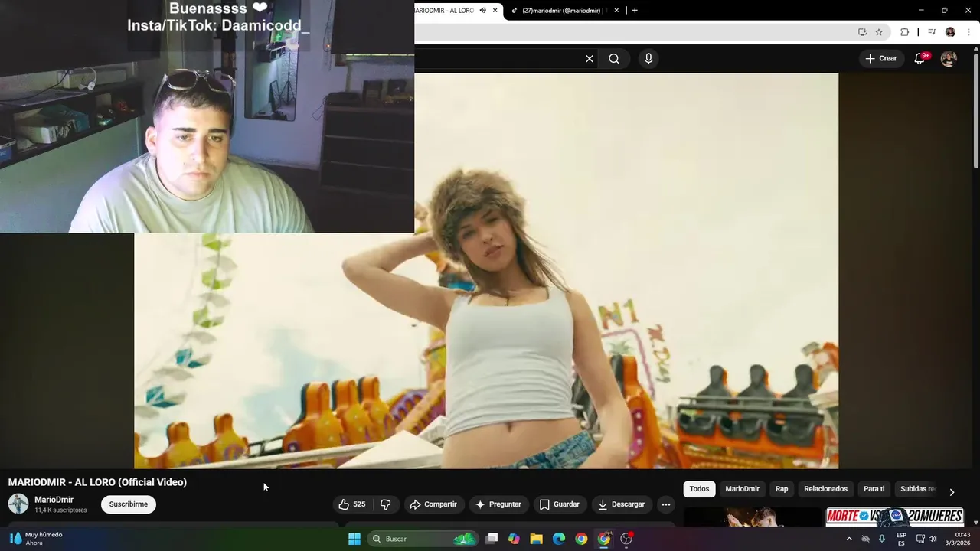Open the taskbar volume speaker icon
The height and width of the screenshot is (551, 980).
[x=933, y=539]
